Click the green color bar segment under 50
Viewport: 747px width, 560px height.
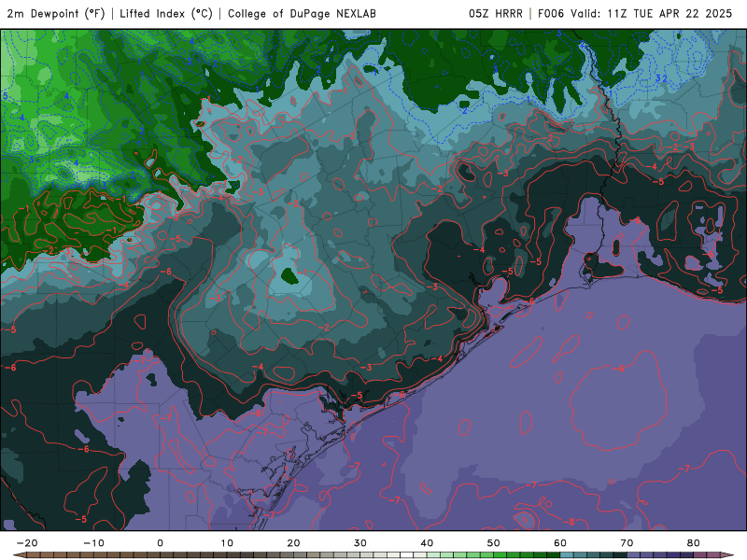click(500, 555)
